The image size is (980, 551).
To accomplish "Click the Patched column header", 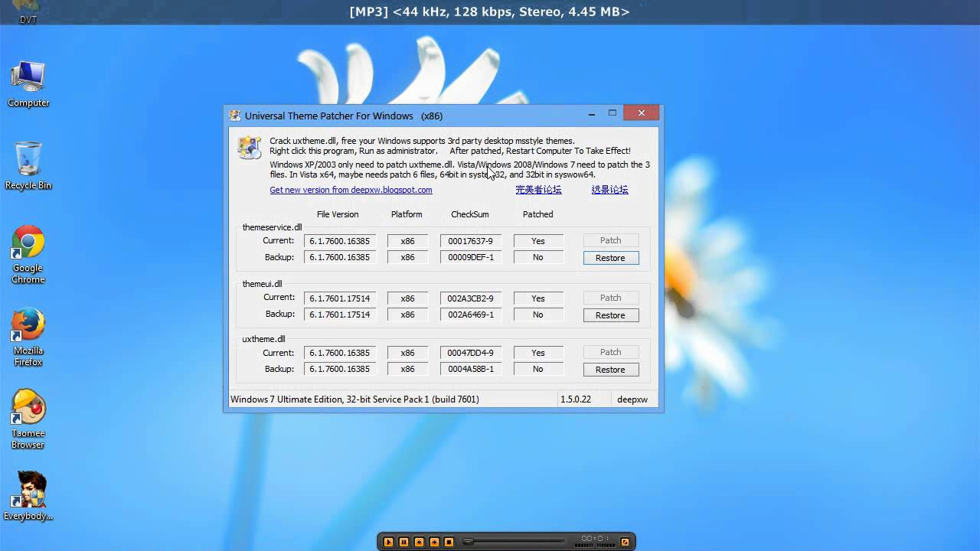I will pyautogui.click(x=537, y=214).
